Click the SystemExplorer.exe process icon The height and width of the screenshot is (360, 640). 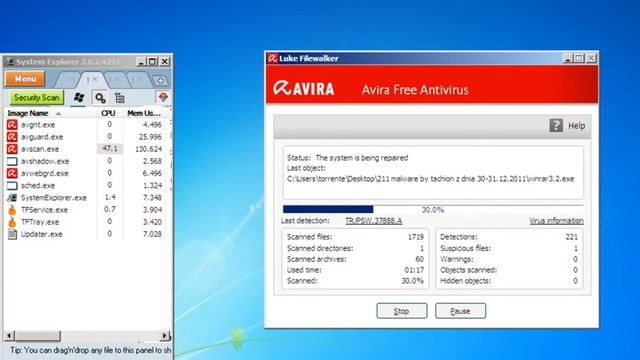pos(12,198)
